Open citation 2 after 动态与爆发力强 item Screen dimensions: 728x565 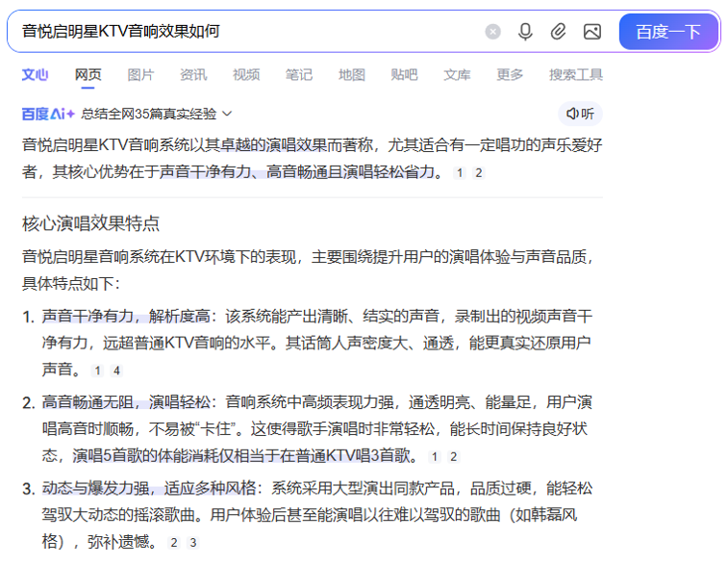point(174,542)
